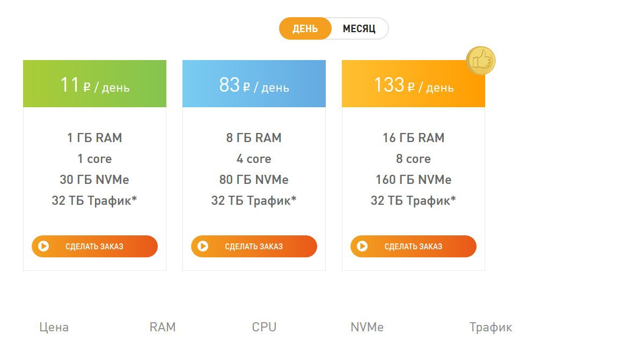Image resolution: width=644 pixels, height=356 pixels.
Task: Switch pricing to ДЕНЬ billing
Action: tap(305, 28)
